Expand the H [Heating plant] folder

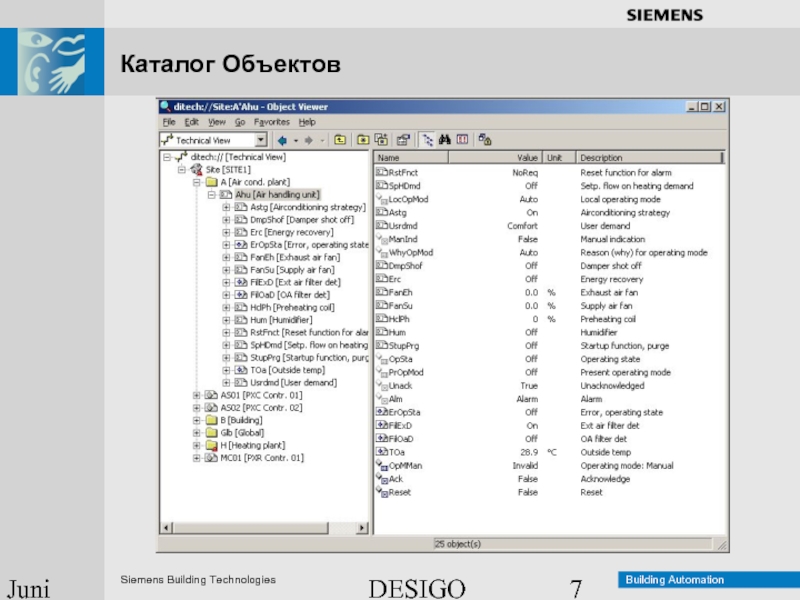(196, 445)
